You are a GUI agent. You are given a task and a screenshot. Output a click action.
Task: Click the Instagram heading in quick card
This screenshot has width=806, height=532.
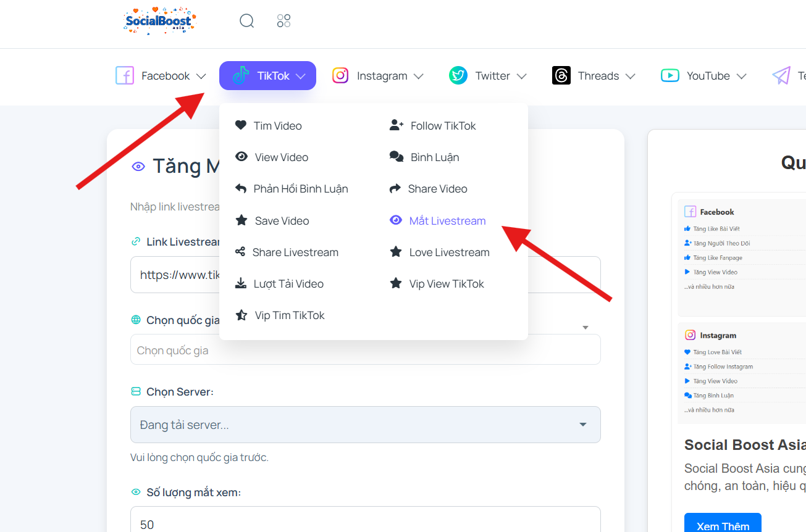click(x=718, y=335)
